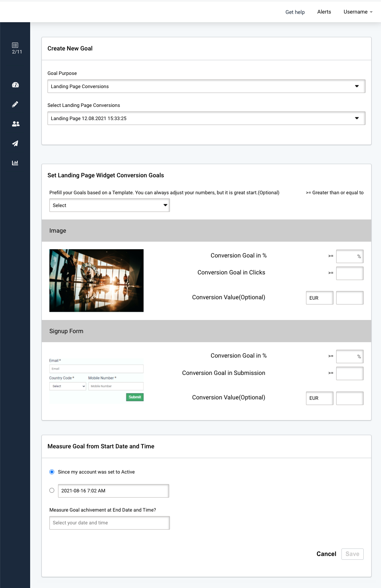The height and width of the screenshot is (588, 381).
Task: Click Signup Form Conversion Value amount field
Action: pyautogui.click(x=350, y=398)
